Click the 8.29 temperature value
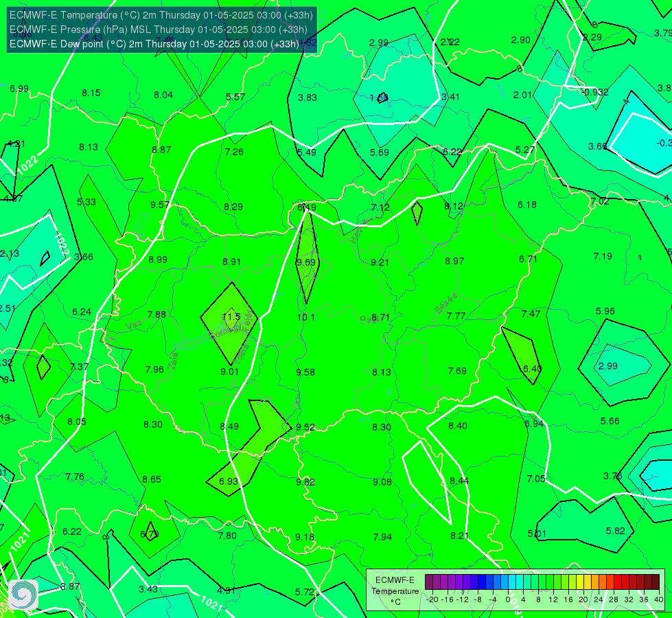672x618 pixels. (233, 207)
